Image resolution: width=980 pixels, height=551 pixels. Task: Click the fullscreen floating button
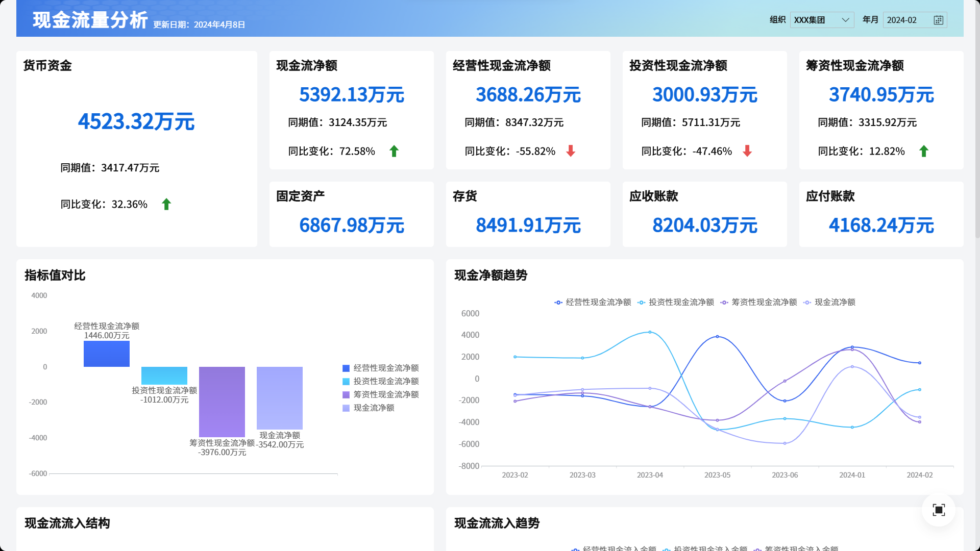(x=938, y=510)
